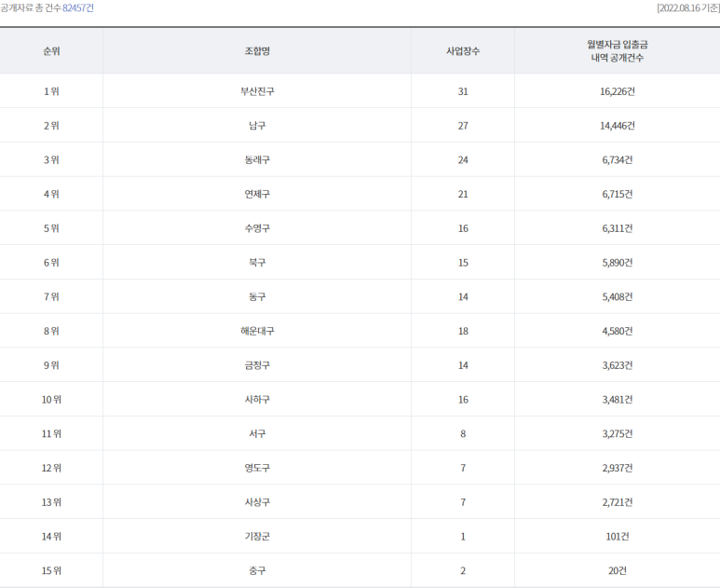Select the 1위 rank cell
The image size is (720, 588).
[x=51, y=91]
